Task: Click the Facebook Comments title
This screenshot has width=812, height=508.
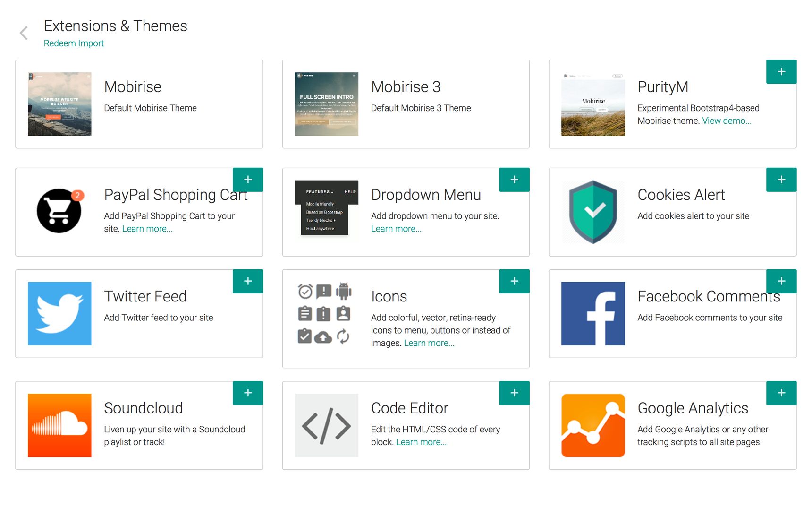Action: pyautogui.click(x=709, y=296)
